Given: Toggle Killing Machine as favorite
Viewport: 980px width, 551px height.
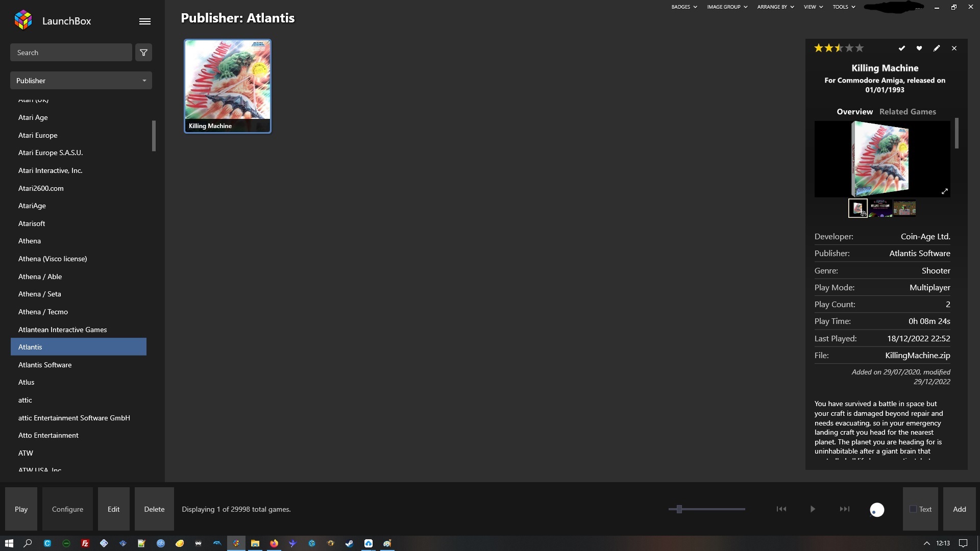Looking at the screenshot, I should pos(919,48).
